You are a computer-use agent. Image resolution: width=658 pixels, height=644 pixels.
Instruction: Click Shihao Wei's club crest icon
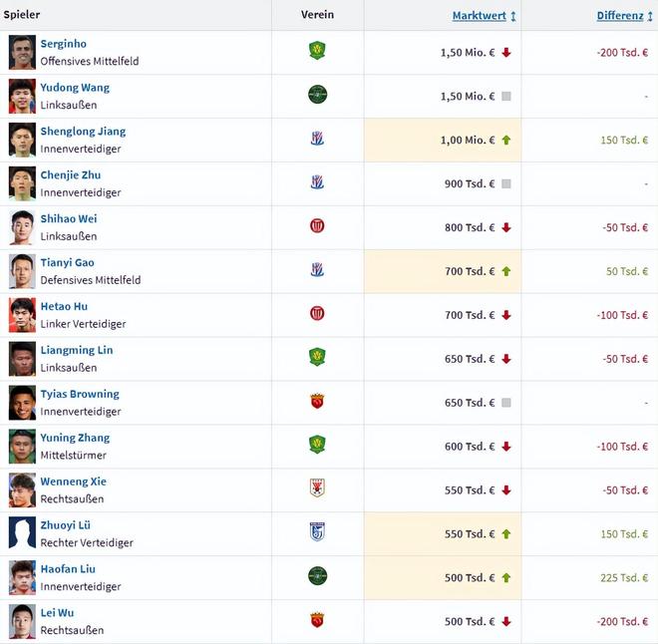(x=317, y=226)
